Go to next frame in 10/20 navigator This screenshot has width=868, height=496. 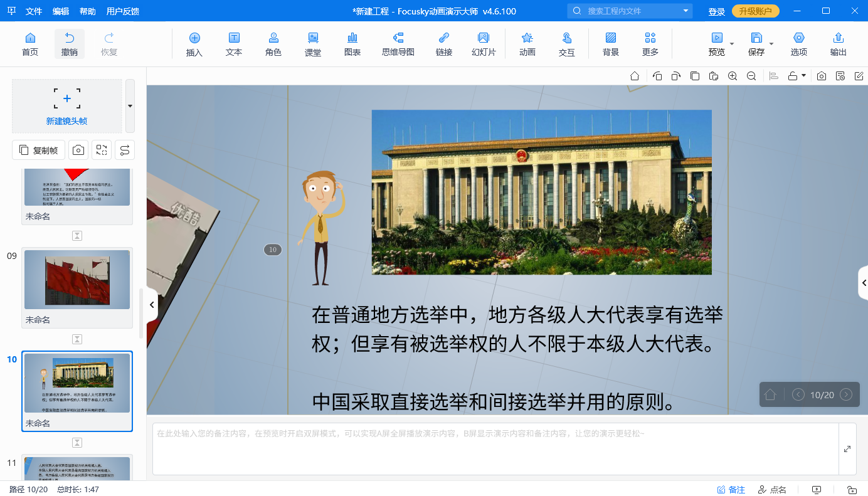tap(846, 394)
